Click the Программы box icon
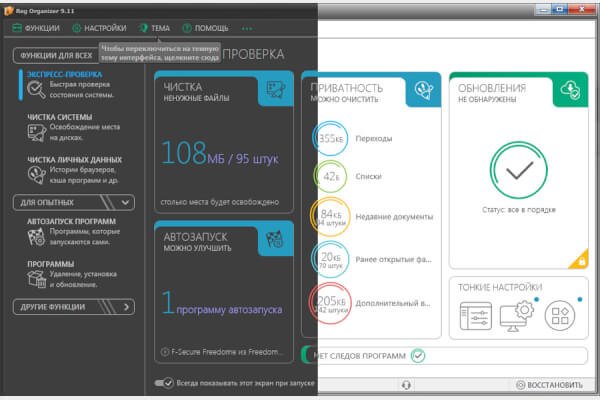Screen dimensions: 600x400 (36, 279)
